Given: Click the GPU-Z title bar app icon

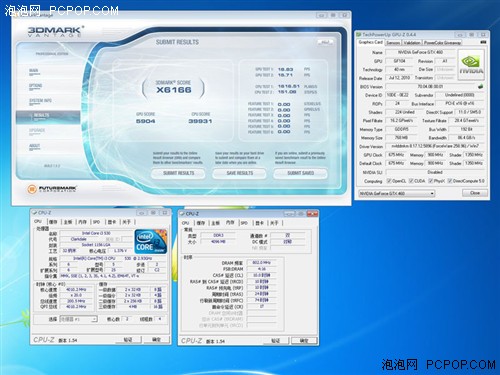Looking at the screenshot, I should point(359,34).
